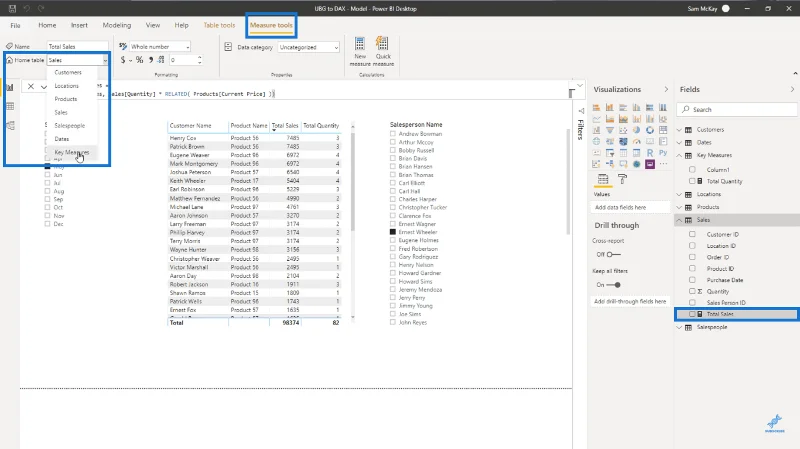The height and width of the screenshot is (449, 800).
Task: Collapse the Visualizations pane chevron
Action: tap(666, 89)
